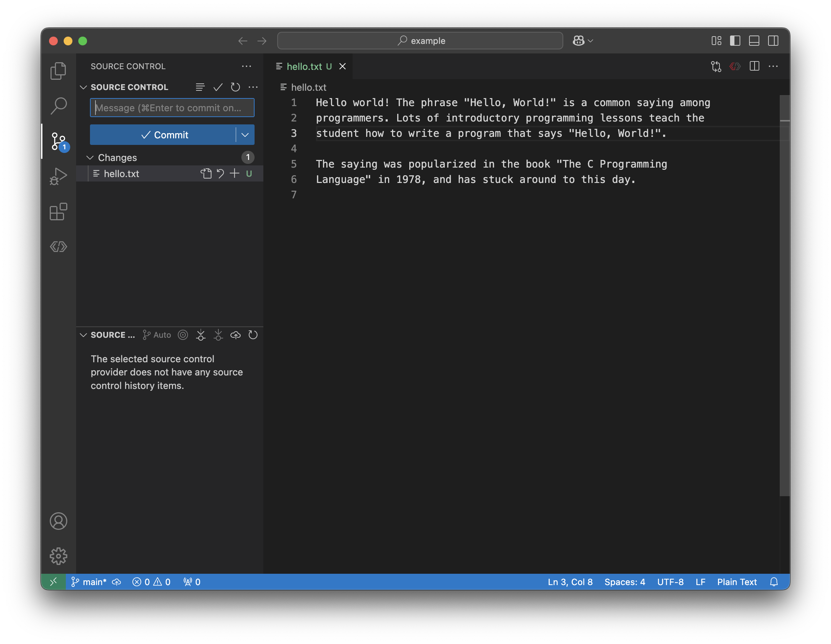Viewport: 831px width, 644px height.
Task: Close the hello.txt tab
Action: tap(342, 66)
